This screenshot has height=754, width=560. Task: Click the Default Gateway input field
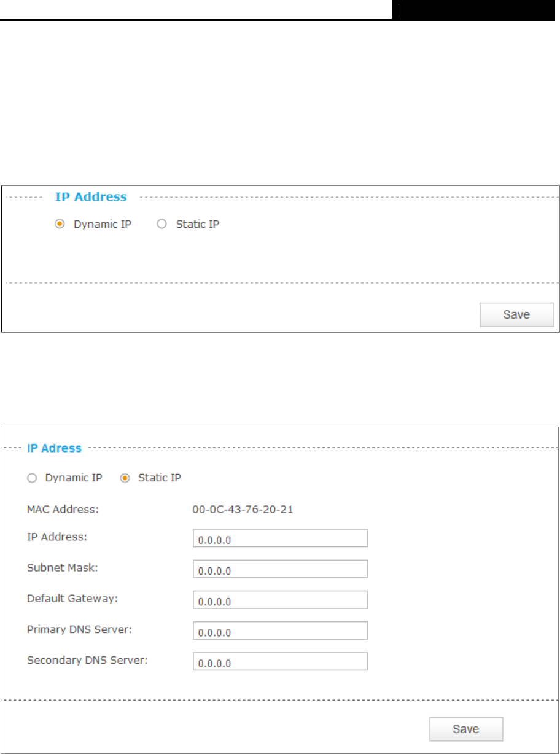[x=280, y=599]
